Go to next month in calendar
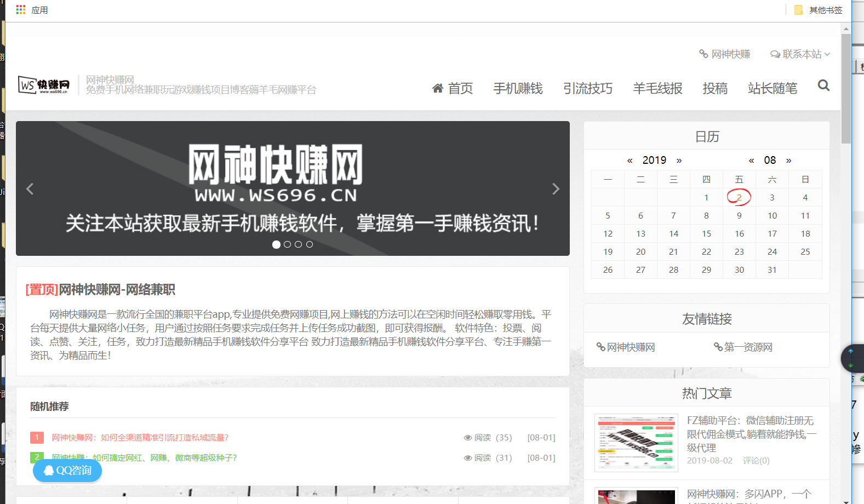This screenshot has width=864, height=504. (789, 161)
